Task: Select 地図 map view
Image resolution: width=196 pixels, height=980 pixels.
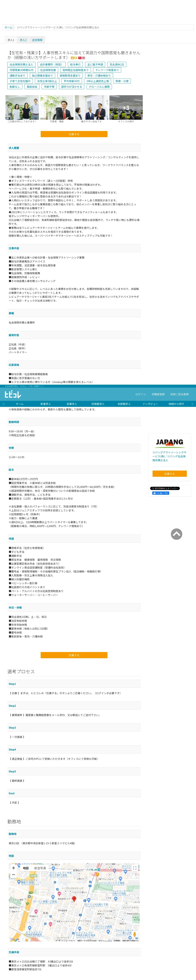Action: pyautogui.click(x=25, y=868)
